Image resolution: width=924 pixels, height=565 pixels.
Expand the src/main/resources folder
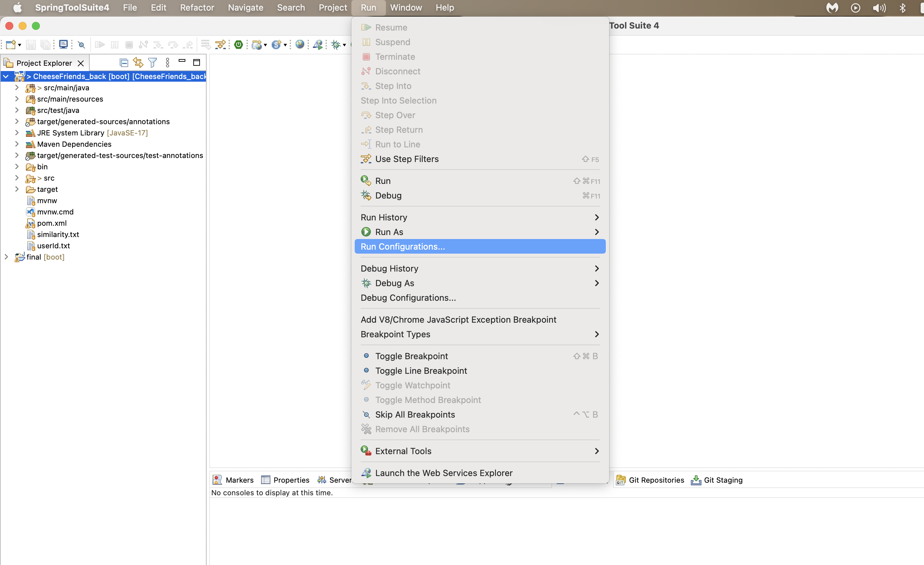coord(17,99)
